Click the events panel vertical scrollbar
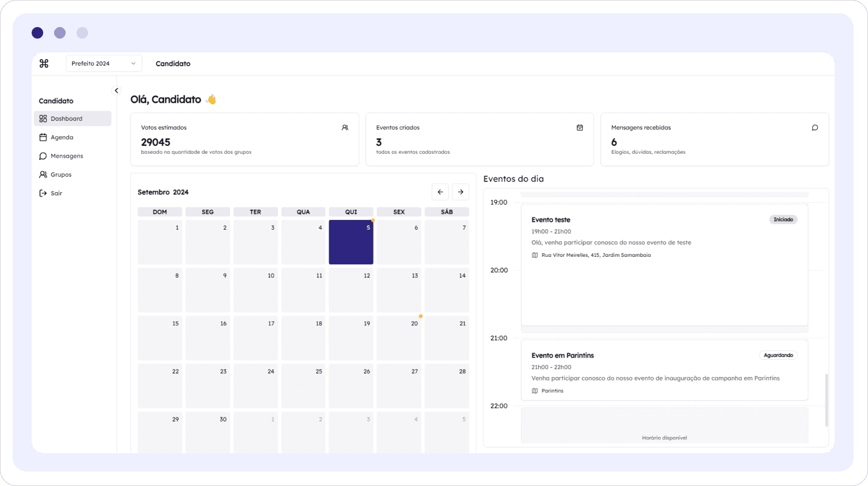Screen dimensions: 868x486 pos(827,400)
